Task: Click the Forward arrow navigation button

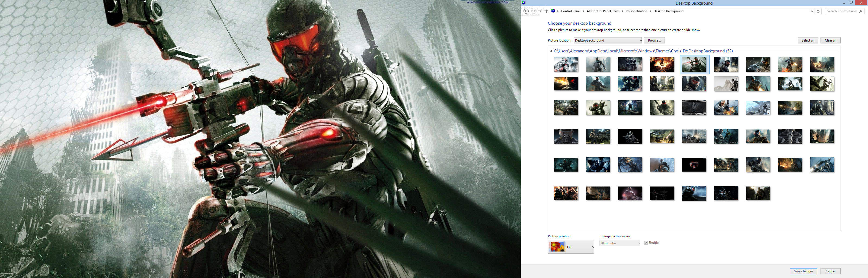Action: pos(534,11)
